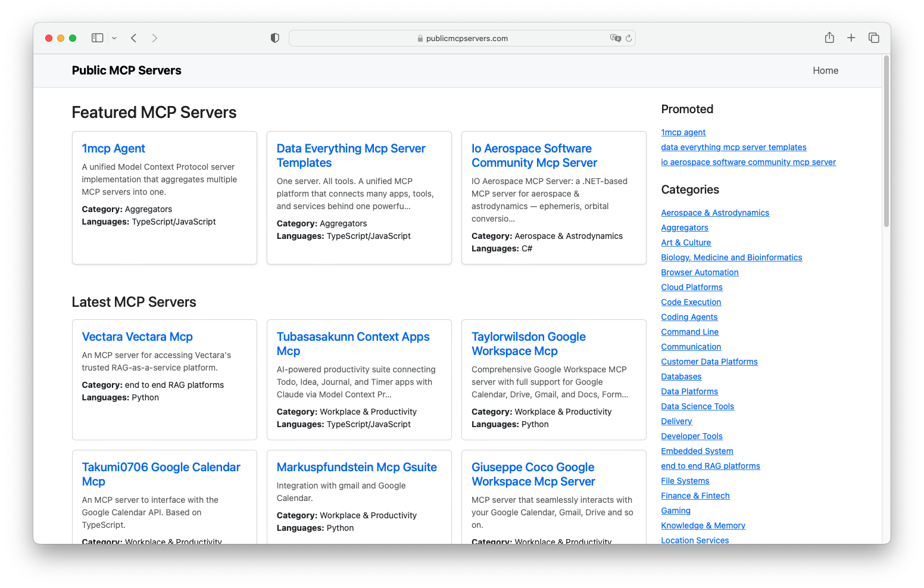Select Biology, Medicine and Bioinformatics category

732,257
